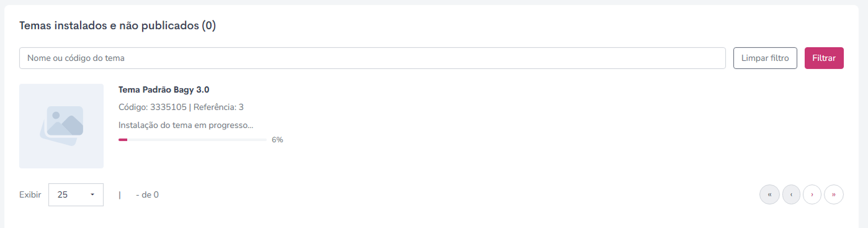
Task: Click the small caret arrow beside 25
Action: click(x=92, y=194)
